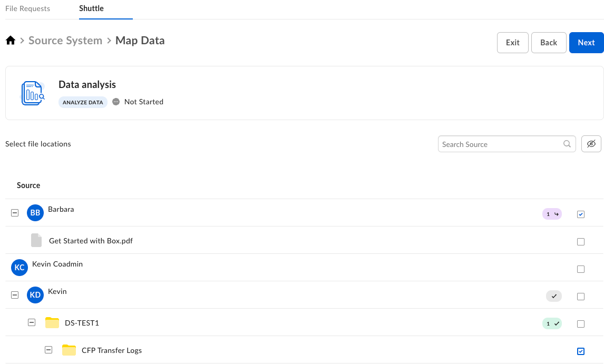This screenshot has width=604, height=364.
Task: Click the home icon in breadcrumb
Action: click(10, 41)
